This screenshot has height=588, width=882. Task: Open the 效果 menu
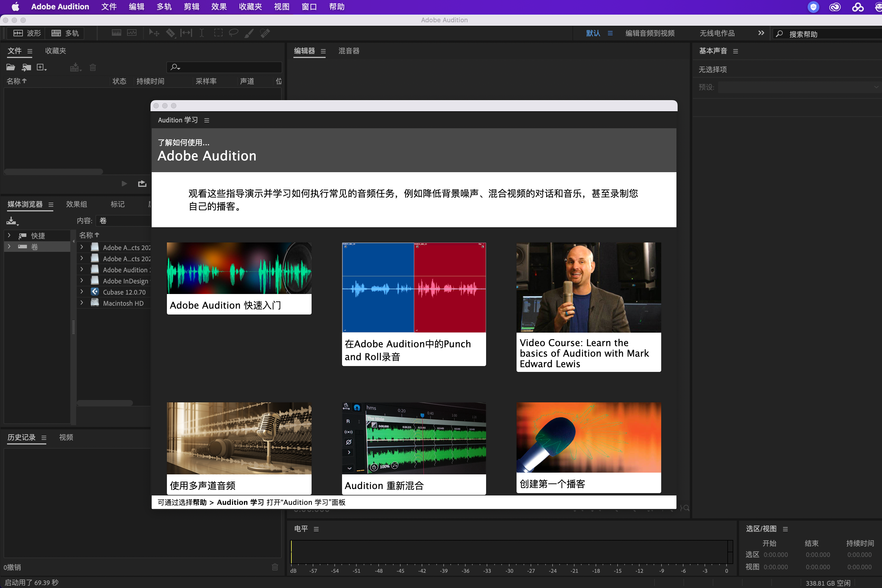pyautogui.click(x=219, y=7)
